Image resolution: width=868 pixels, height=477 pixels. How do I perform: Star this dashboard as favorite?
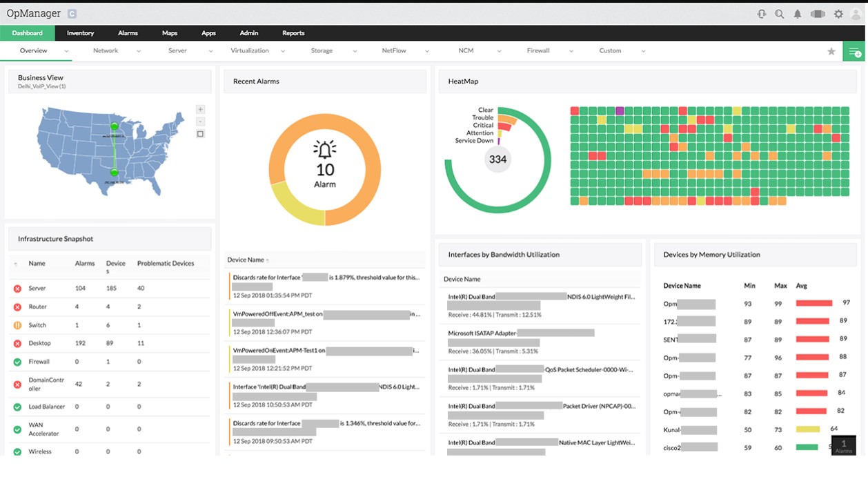click(x=831, y=50)
